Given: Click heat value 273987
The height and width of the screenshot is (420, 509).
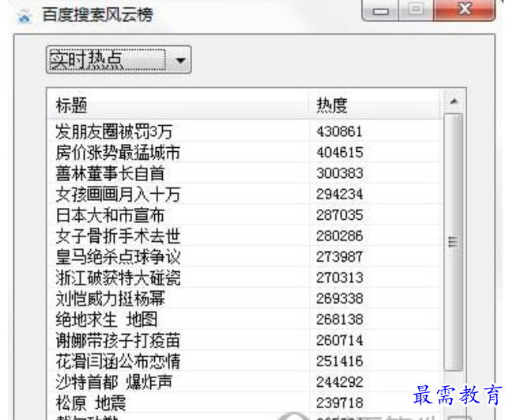Looking at the screenshot, I should (339, 256).
